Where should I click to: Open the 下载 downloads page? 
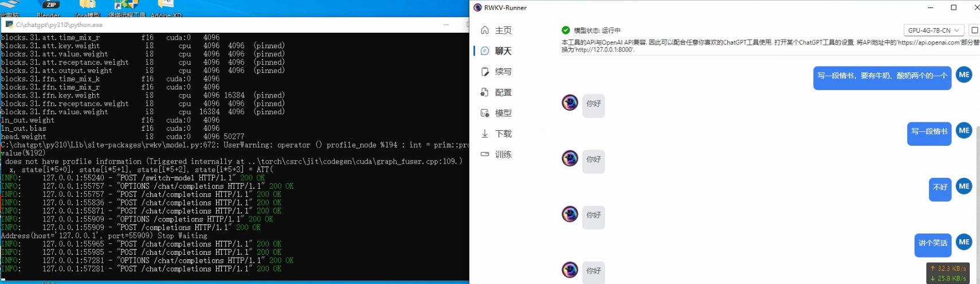(x=496, y=134)
